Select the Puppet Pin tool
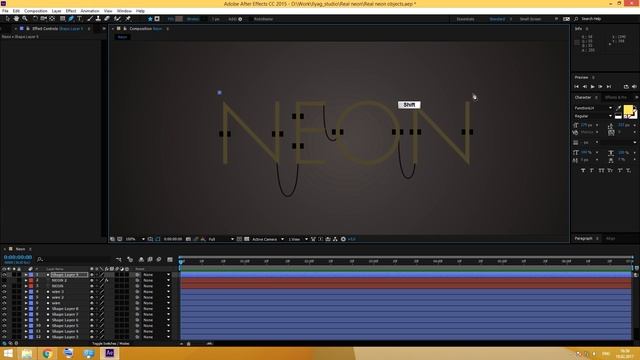Image resolution: width=640 pixels, height=360 pixels. point(128,19)
